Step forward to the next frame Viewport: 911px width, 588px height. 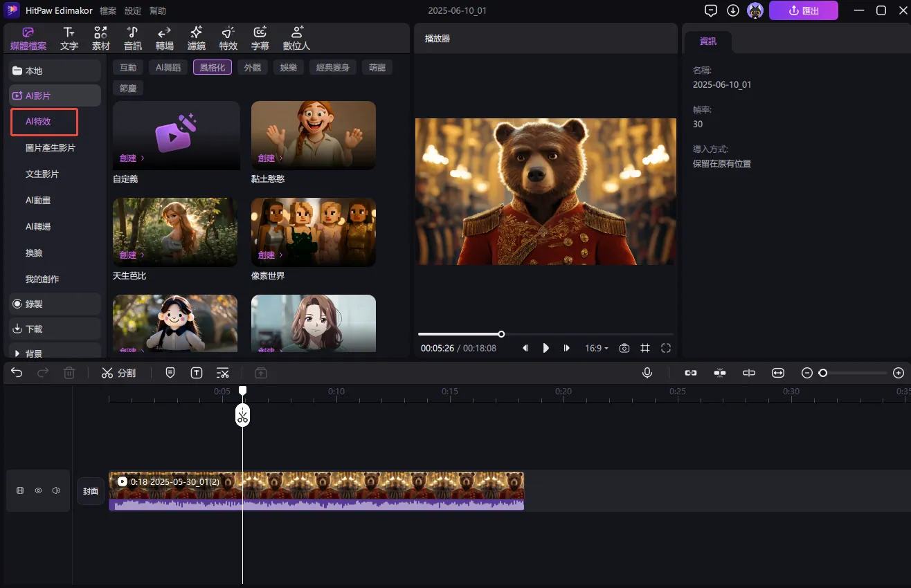pos(567,348)
